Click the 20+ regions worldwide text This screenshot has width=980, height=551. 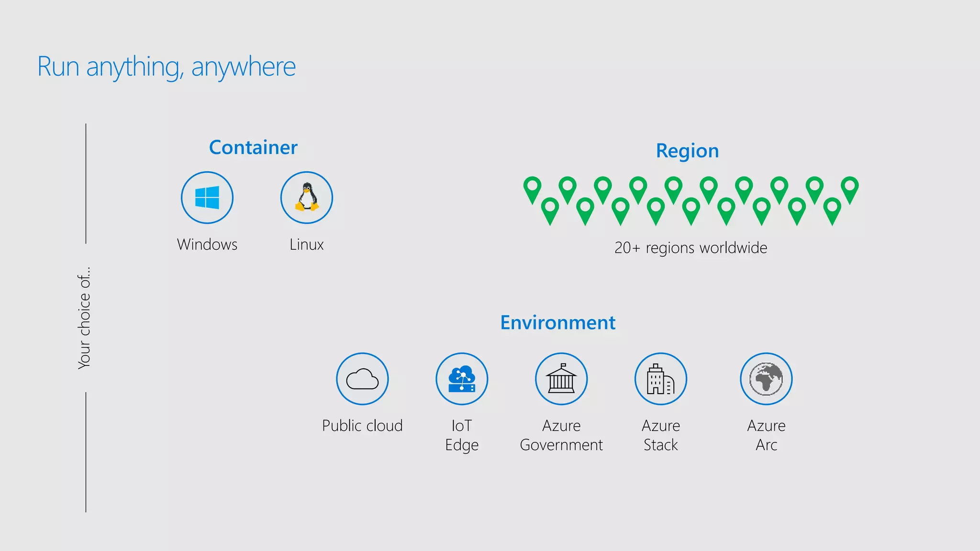pos(690,248)
